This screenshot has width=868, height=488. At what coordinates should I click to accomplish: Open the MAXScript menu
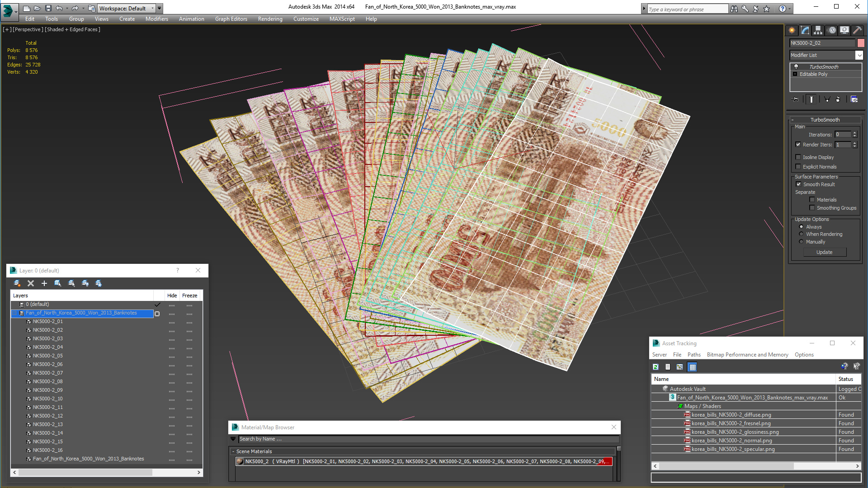342,19
